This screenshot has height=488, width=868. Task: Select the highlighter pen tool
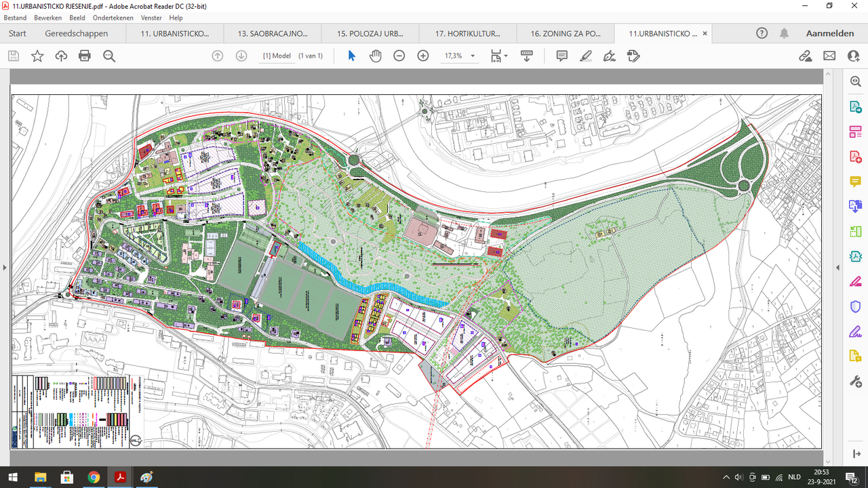coord(586,56)
